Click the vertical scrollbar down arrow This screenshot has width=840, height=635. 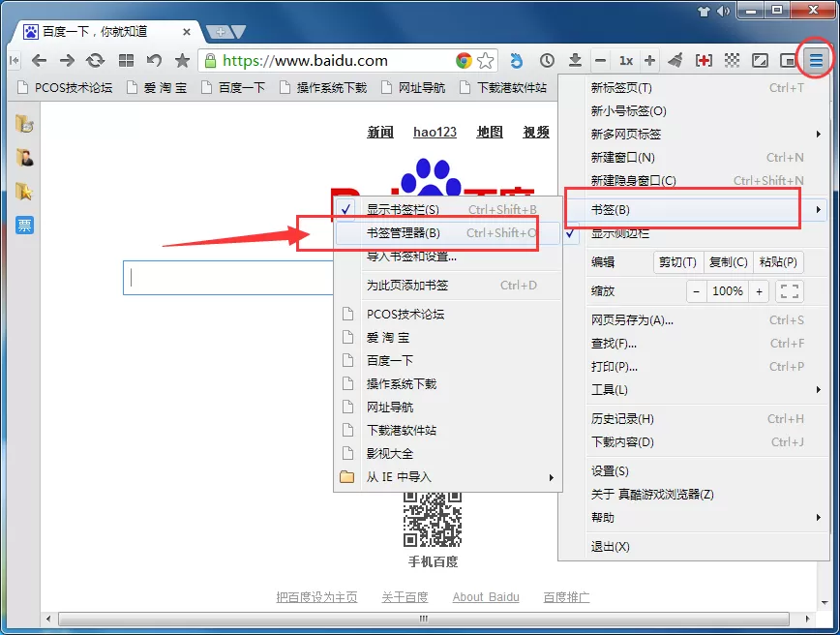click(x=825, y=603)
